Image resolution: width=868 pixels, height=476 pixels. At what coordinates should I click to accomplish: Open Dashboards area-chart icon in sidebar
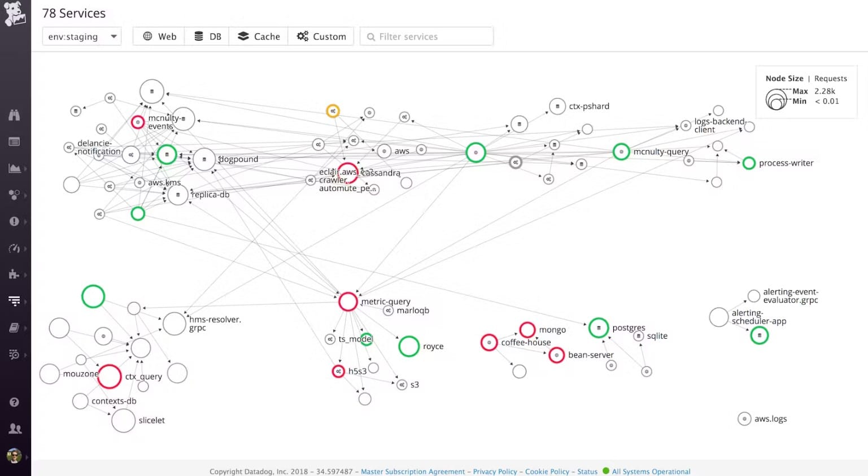coord(14,168)
